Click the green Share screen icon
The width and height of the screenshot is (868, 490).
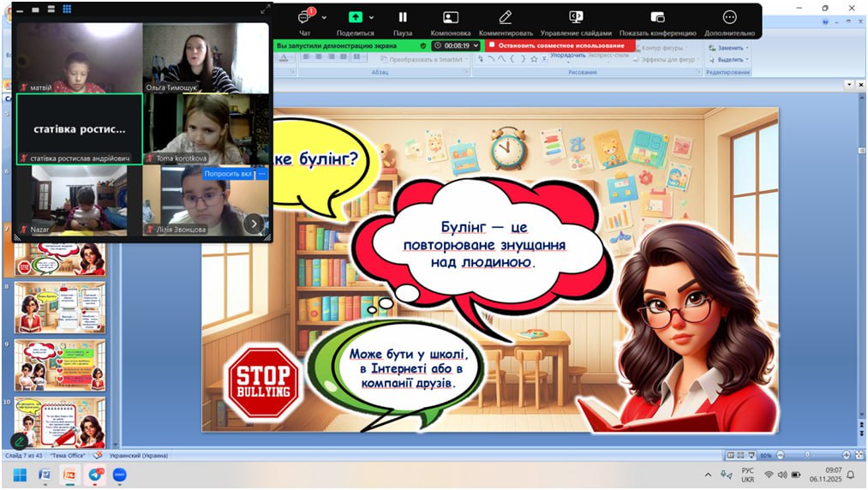point(355,17)
